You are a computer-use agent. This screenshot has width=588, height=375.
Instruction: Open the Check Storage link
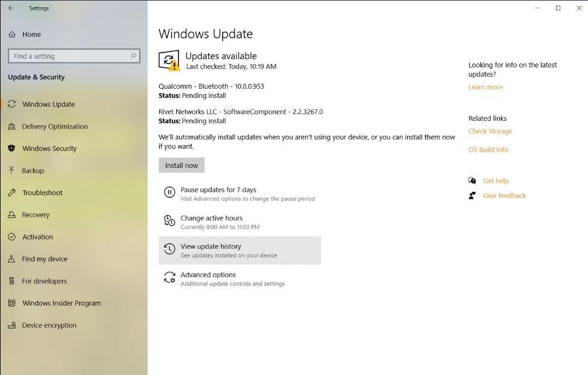pyautogui.click(x=490, y=132)
